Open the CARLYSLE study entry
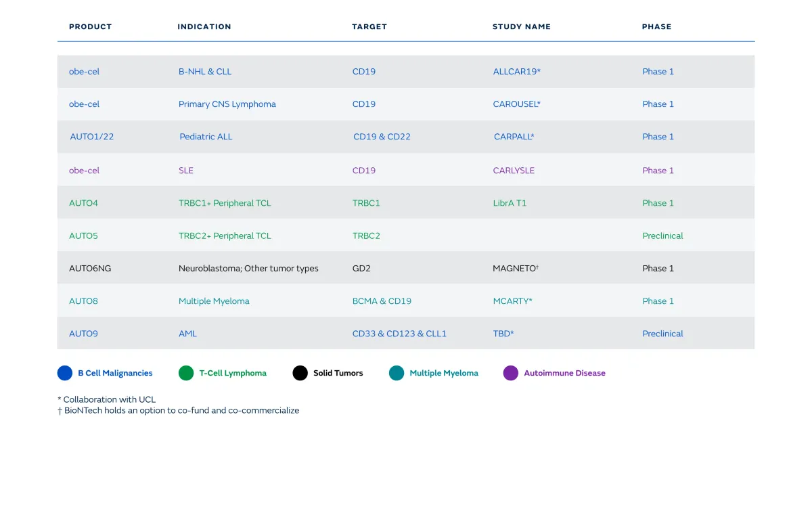Screen dimensions: 812x511 click(x=514, y=171)
